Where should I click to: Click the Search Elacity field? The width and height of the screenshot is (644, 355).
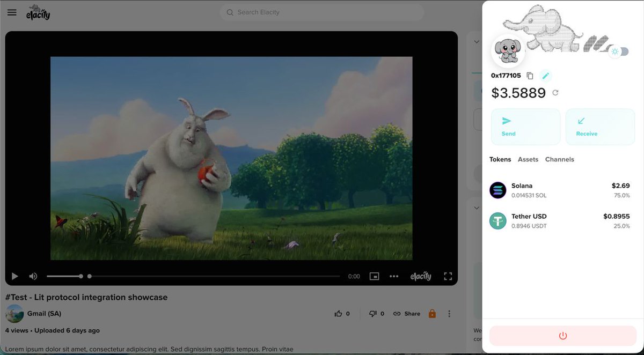tap(321, 12)
